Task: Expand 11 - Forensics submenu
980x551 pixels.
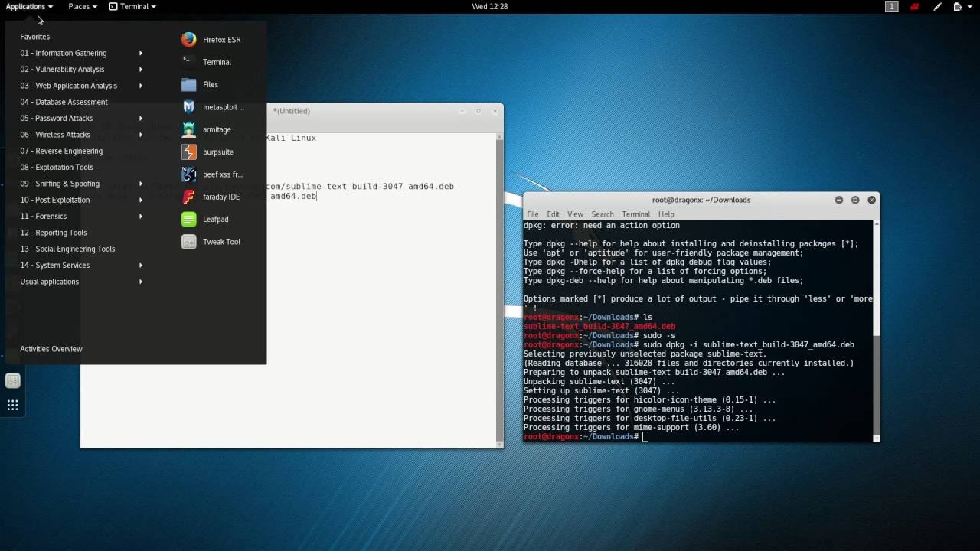Action: click(x=81, y=216)
